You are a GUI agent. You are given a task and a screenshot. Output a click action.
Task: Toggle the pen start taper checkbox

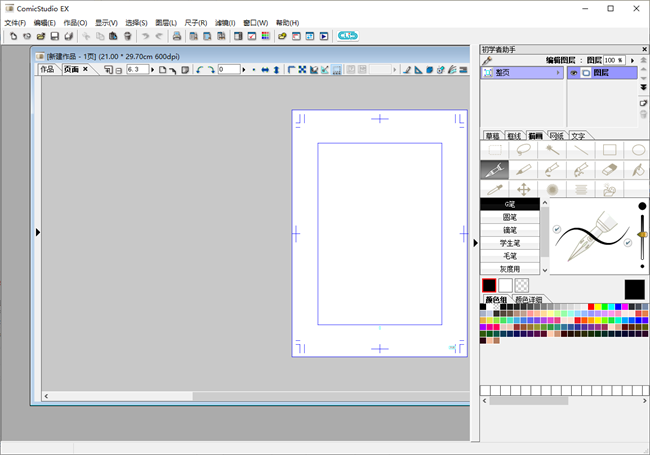(557, 229)
